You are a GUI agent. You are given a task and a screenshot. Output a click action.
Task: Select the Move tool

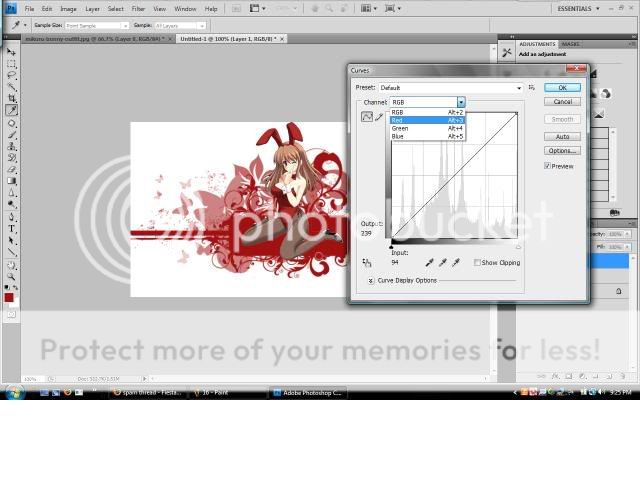11,52
